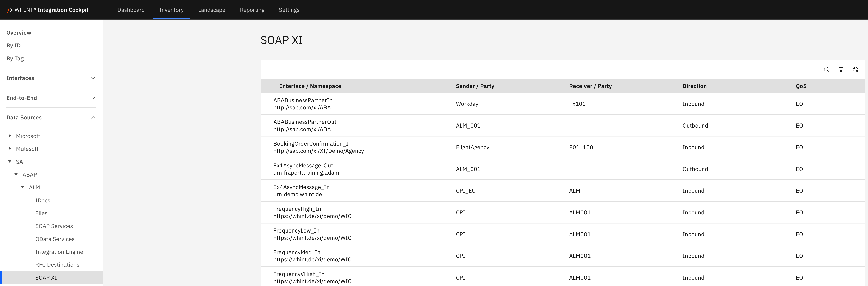
Task: Click the refresh icon above the table
Action: [855, 69]
